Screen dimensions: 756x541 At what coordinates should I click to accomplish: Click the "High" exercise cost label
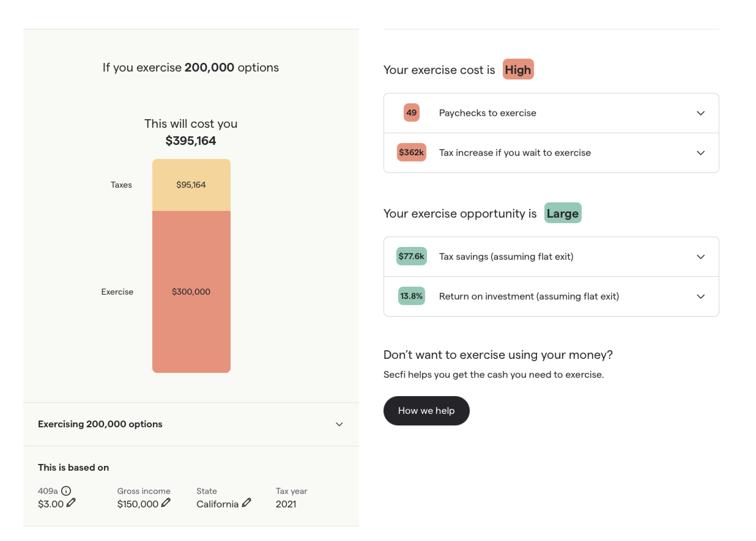pos(518,70)
